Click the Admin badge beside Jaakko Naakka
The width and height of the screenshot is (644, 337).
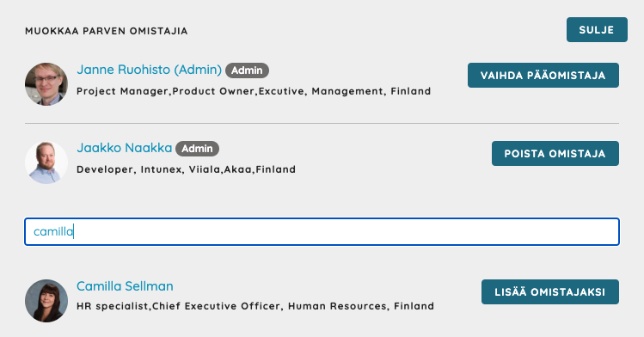(197, 149)
